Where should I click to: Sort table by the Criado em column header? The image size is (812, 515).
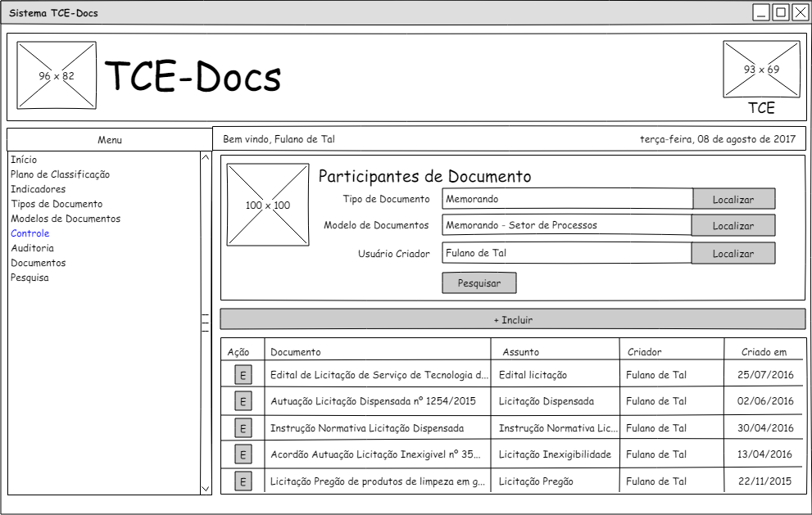[x=764, y=352]
